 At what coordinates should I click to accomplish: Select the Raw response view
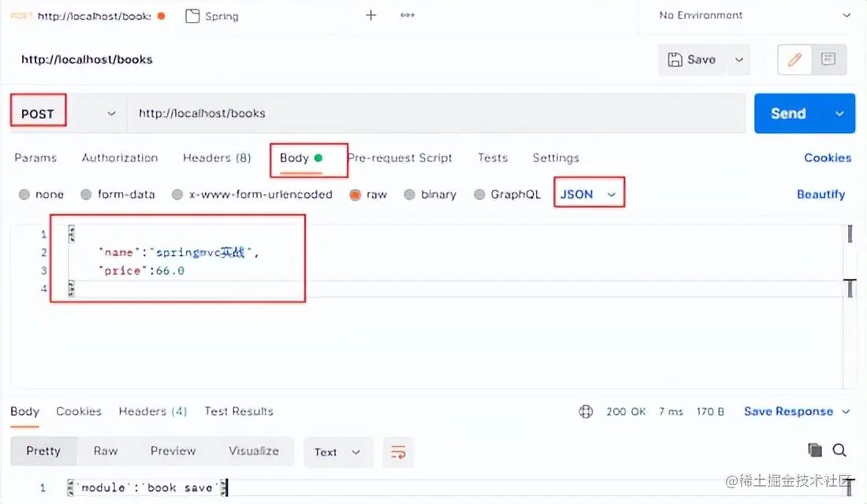[x=106, y=451]
